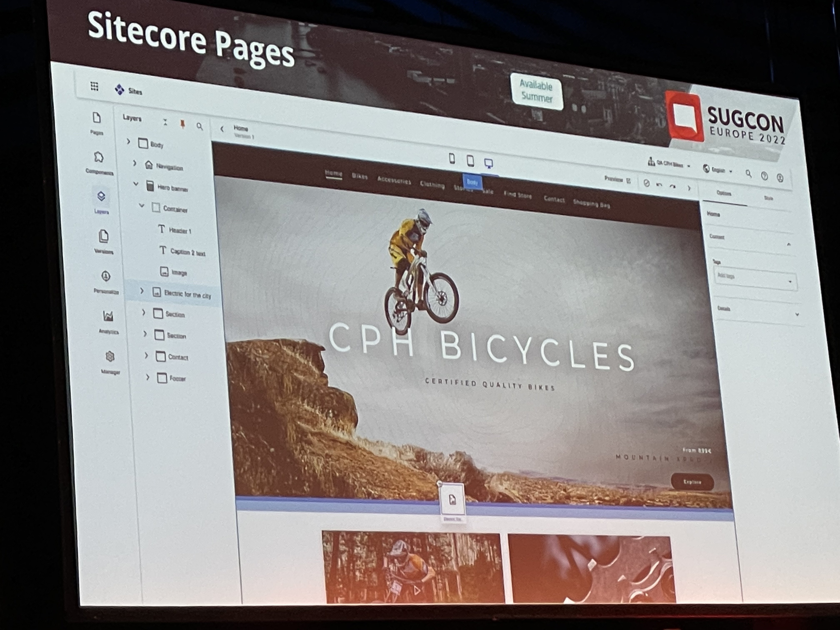Viewport: 840px width, 630px height.
Task: Select the Caption 2 text layer
Action: click(182, 251)
